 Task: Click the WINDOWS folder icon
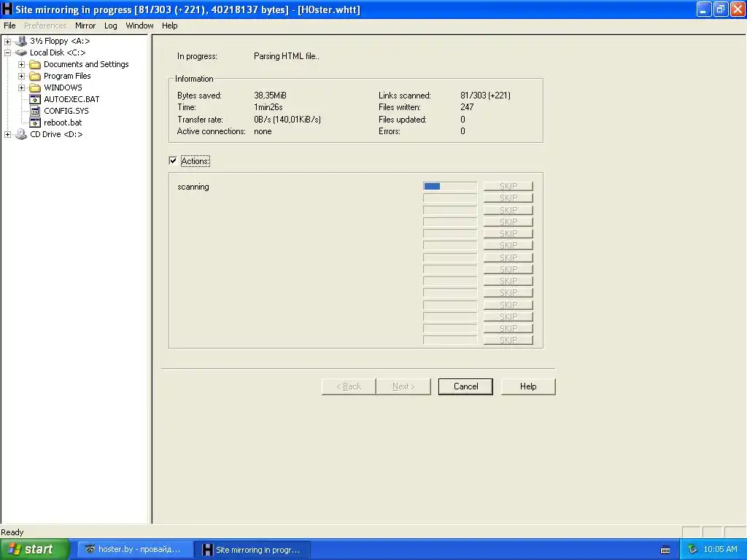[x=35, y=87]
